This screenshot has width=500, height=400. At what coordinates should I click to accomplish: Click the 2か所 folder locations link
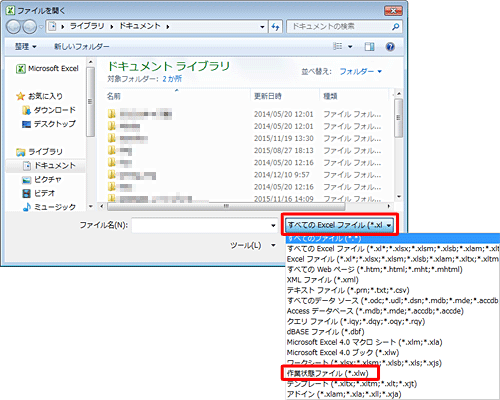click(172, 79)
